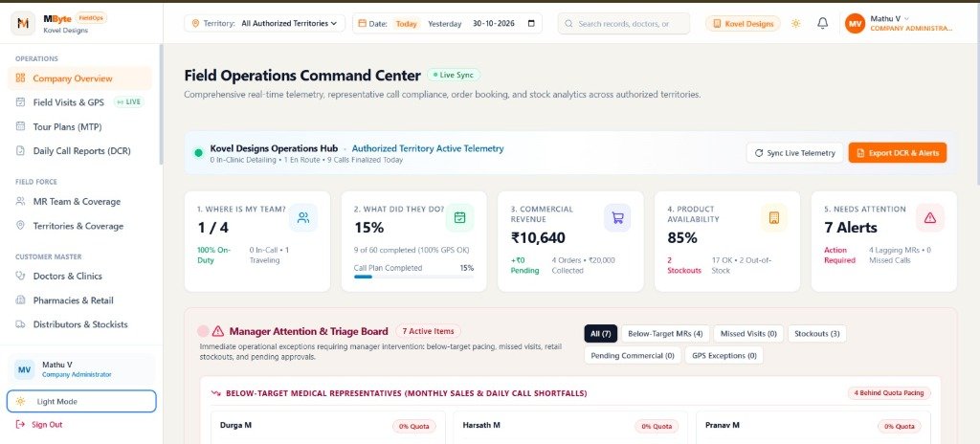The height and width of the screenshot is (444, 980).
Task: Click the green hub status dot
Action: click(x=199, y=153)
